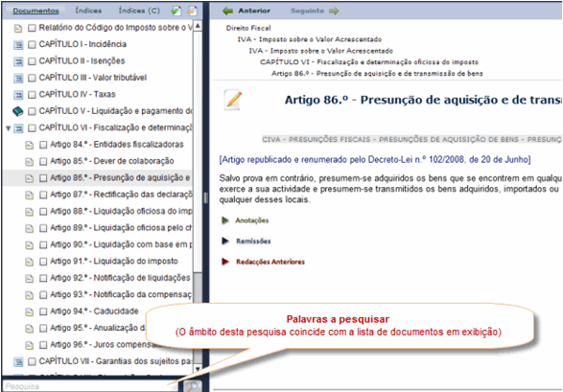Image resolution: width=563 pixels, height=392 pixels.
Task: Click the document icon of Artigo 94.º
Action: click(x=29, y=311)
